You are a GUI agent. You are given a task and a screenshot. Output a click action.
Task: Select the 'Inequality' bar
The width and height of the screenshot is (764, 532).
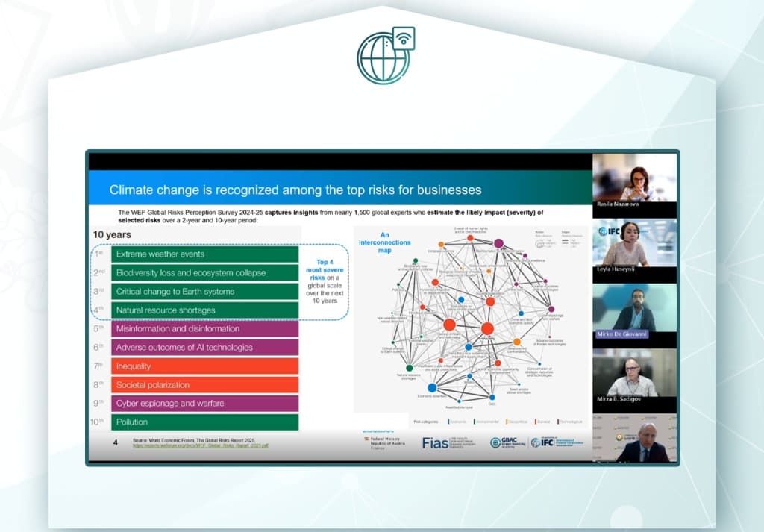(x=204, y=366)
